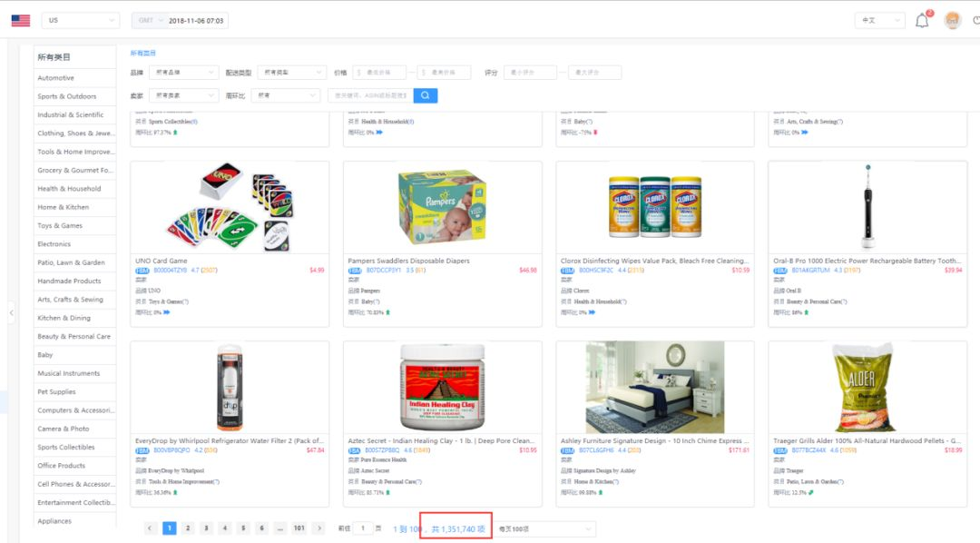
Task: Go to page 2
Action: click(188, 528)
